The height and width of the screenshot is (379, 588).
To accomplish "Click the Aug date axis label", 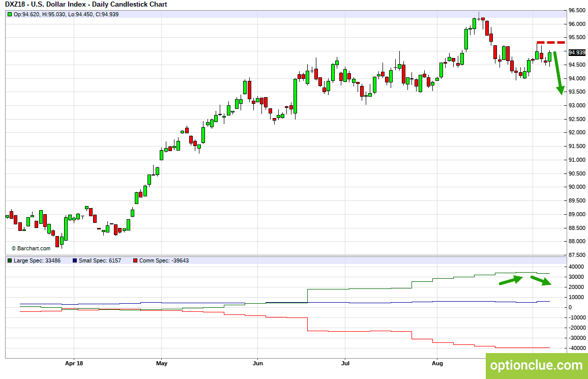I will click(x=436, y=363).
